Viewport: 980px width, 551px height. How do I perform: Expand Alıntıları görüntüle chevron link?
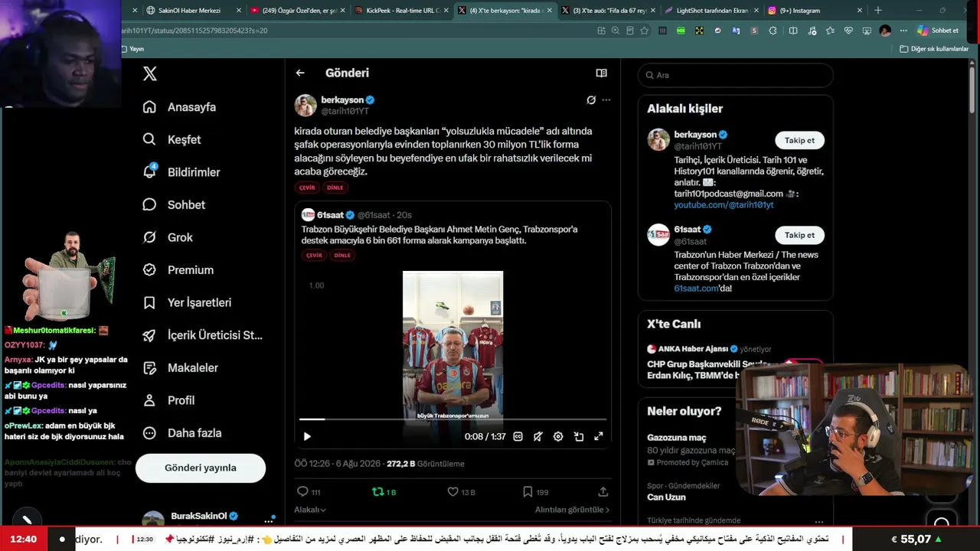point(573,510)
